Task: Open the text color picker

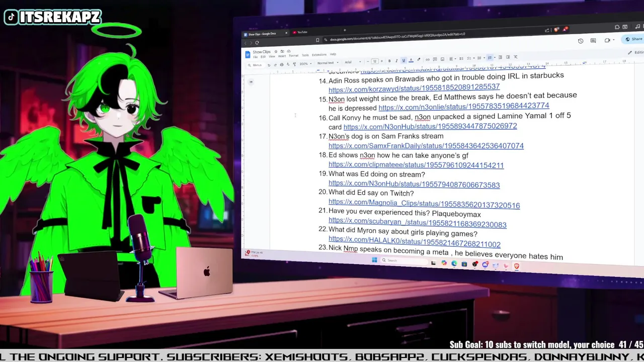Action: click(x=411, y=60)
